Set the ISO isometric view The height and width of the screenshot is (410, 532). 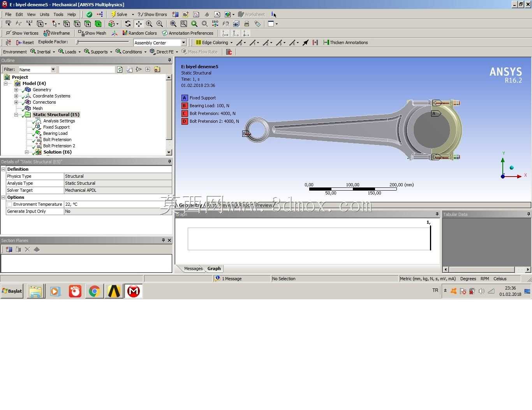click(215, 24)
